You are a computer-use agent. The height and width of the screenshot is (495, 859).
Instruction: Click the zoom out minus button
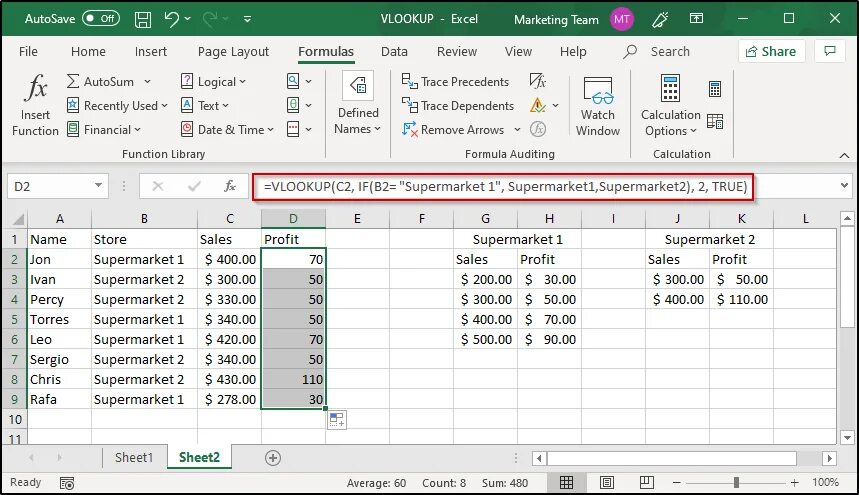pos(677,482)
